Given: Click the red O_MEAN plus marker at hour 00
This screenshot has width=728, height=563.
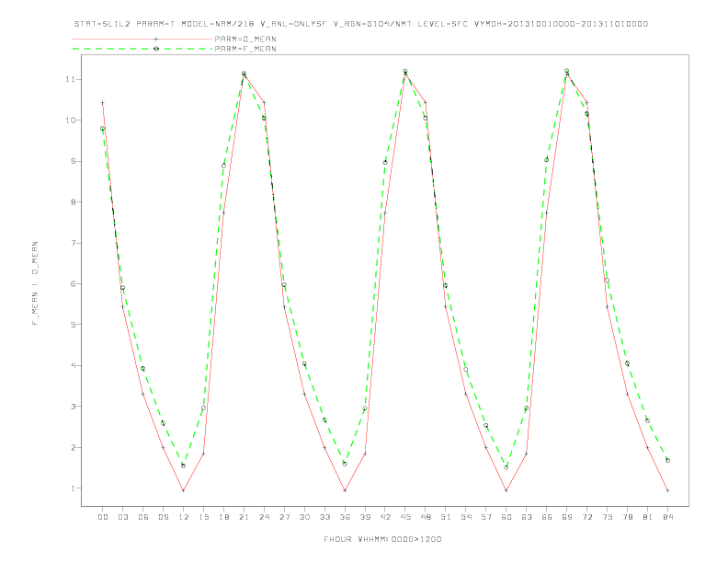Looking at the screenshot, I should [x=103, y=103].
